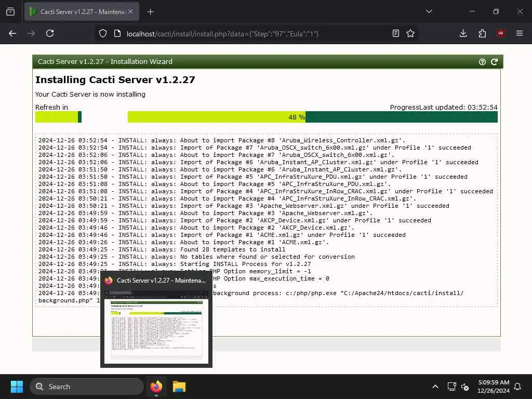Bookmark this page with star icon

coord(410,33)
